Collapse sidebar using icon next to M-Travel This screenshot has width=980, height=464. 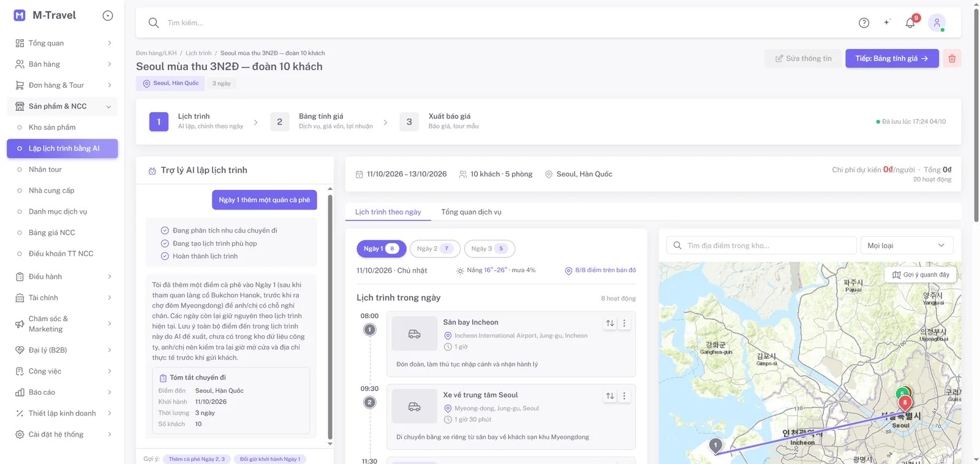pyautogui.click(x=108, y=16)
